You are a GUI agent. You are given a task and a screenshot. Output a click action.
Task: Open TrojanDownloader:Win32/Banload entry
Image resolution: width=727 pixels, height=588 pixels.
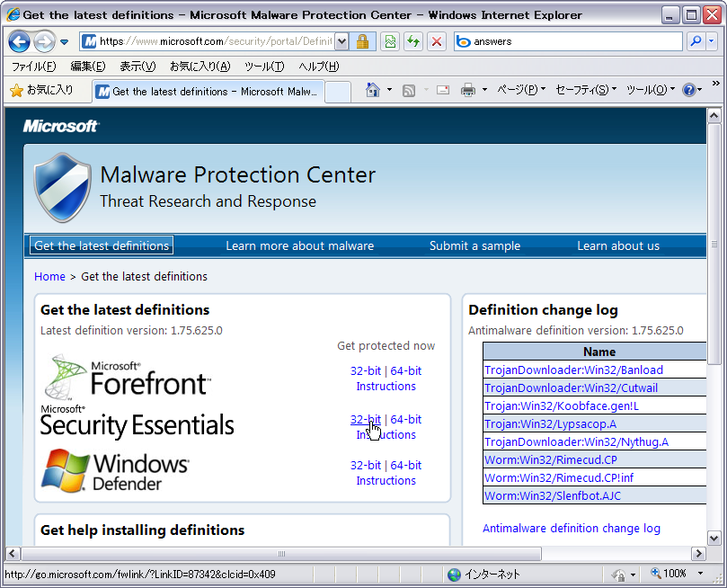point(573,370)
